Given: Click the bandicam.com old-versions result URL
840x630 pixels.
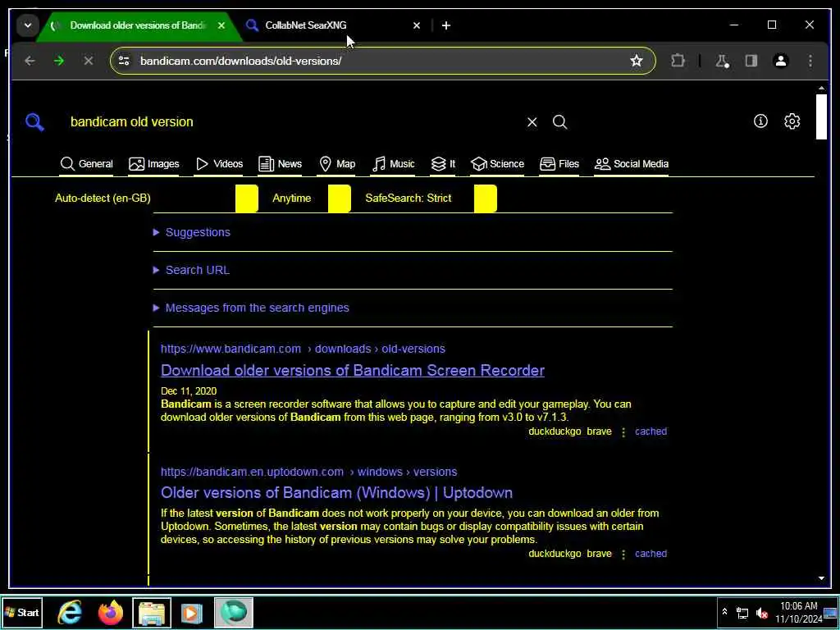Looking at the screenshot, I should pyautogui.click(x=303, y=349).
